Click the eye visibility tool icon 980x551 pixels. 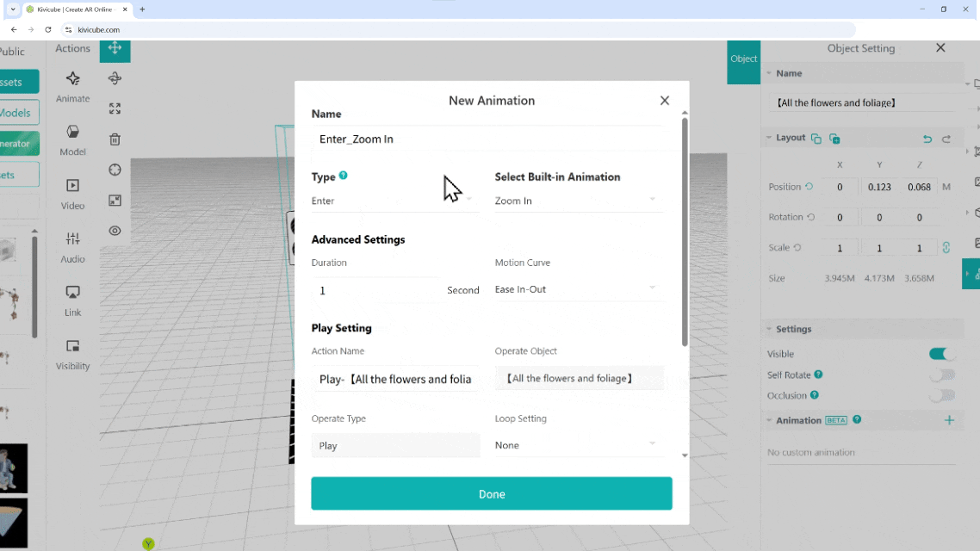[115, 231]
